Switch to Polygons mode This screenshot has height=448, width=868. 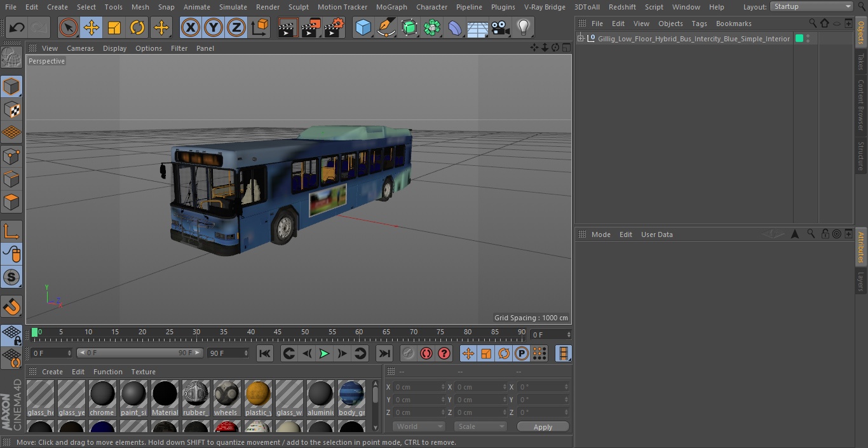11,202
